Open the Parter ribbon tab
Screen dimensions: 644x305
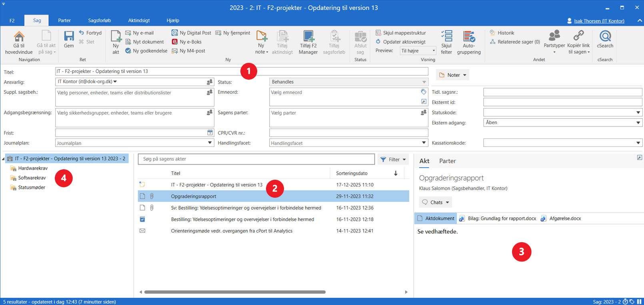(x=64, y=20)
